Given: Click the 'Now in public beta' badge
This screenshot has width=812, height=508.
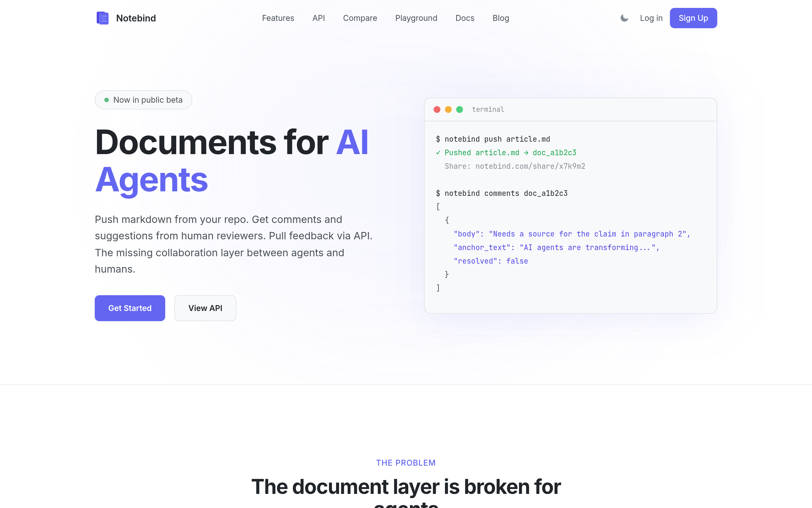Looking at the screenshot, I should (143, 100).
